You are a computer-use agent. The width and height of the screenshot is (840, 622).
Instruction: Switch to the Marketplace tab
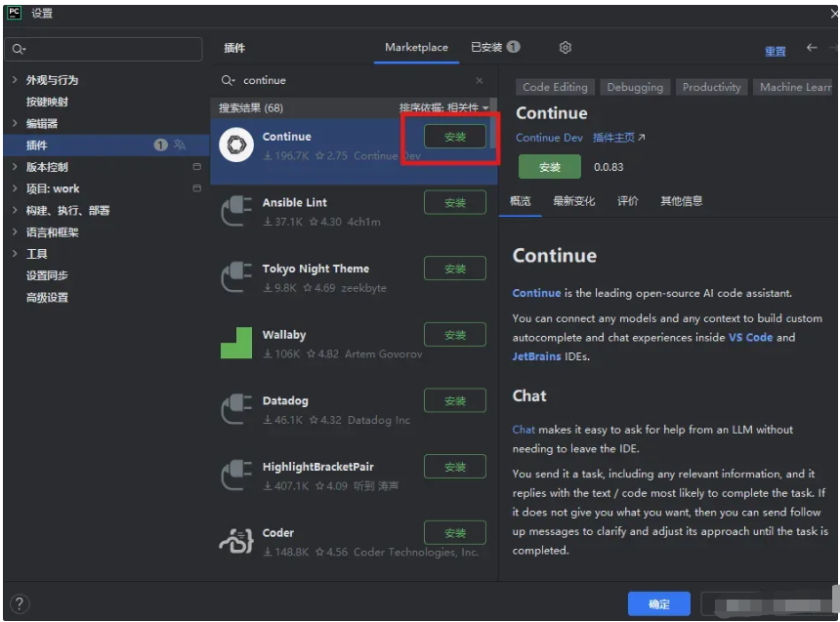(x=416, y=48)
